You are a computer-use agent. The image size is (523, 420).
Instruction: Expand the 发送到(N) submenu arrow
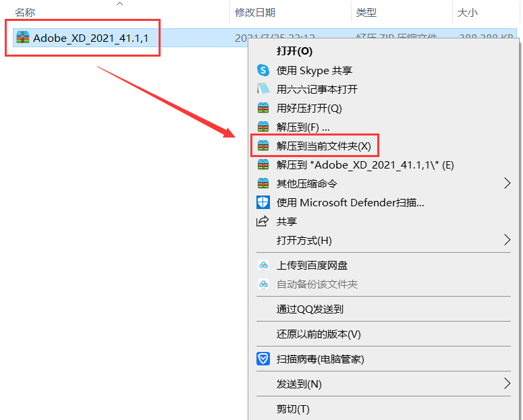click(x=507, y=384)
